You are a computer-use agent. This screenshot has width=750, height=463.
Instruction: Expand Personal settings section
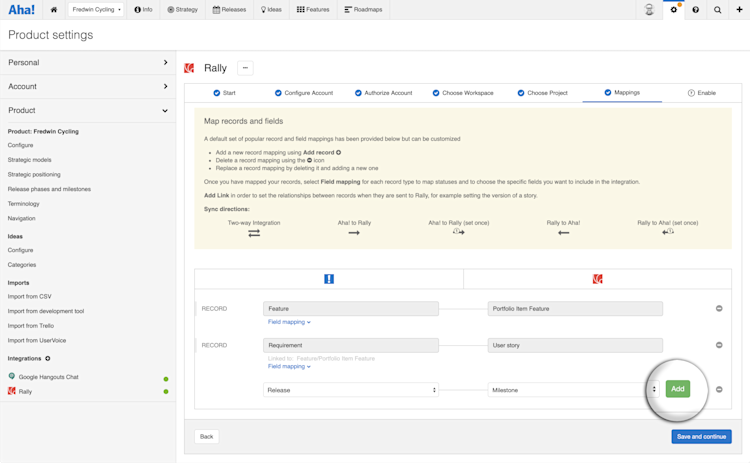88,63
